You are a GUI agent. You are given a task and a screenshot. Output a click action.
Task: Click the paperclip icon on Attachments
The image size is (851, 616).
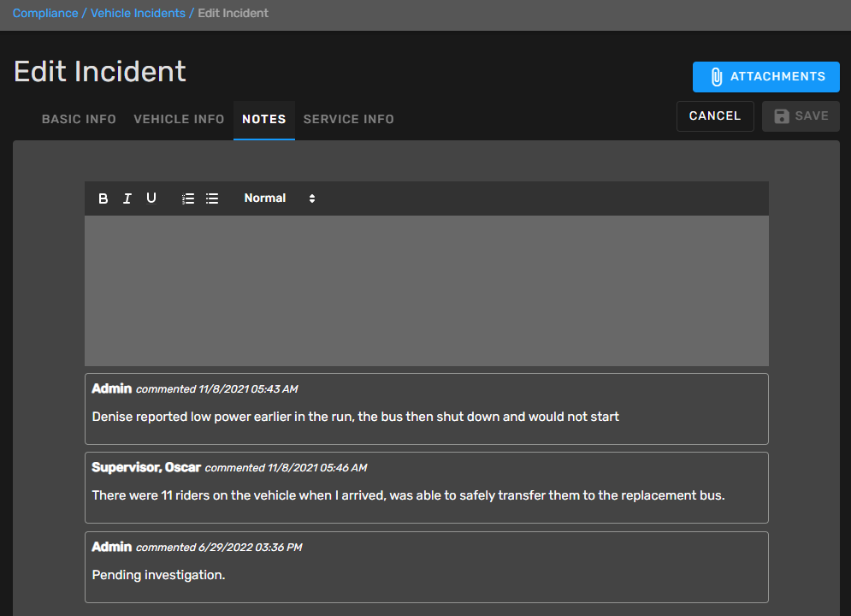pyautogui.click(x=717, y=77)
